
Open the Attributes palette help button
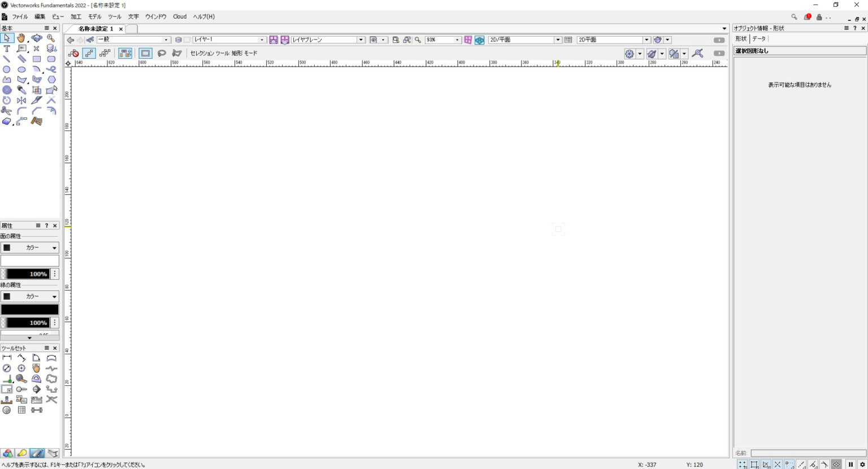pos(46,225)
